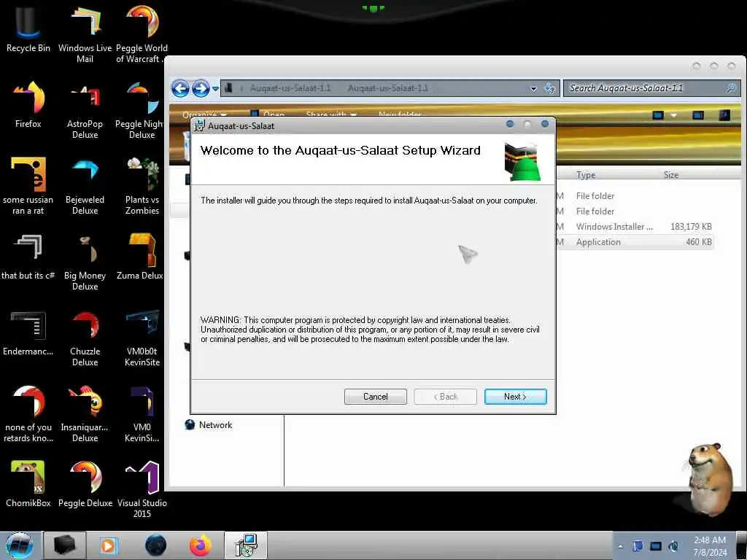Click the Windows Start orb
This screenshot has width=747, height=560.
[20, 545]
